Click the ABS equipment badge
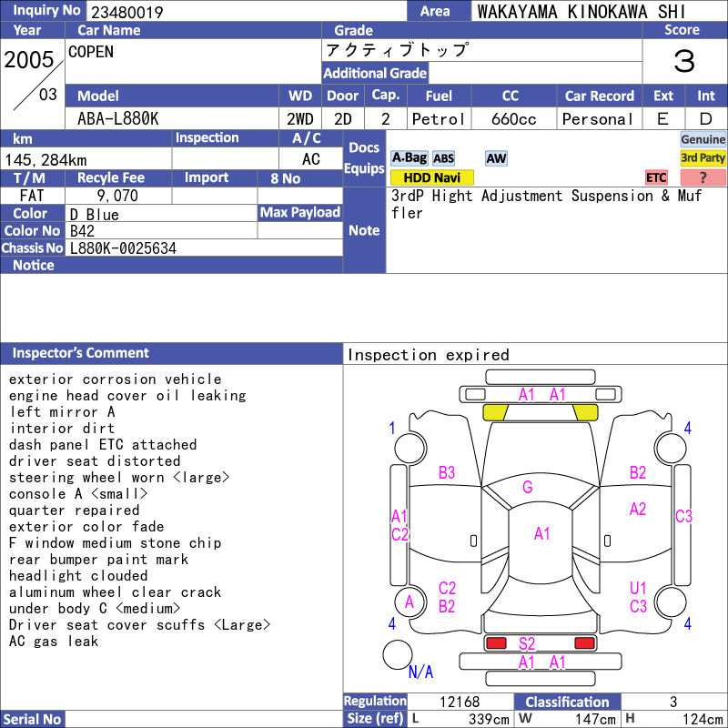 443,158
